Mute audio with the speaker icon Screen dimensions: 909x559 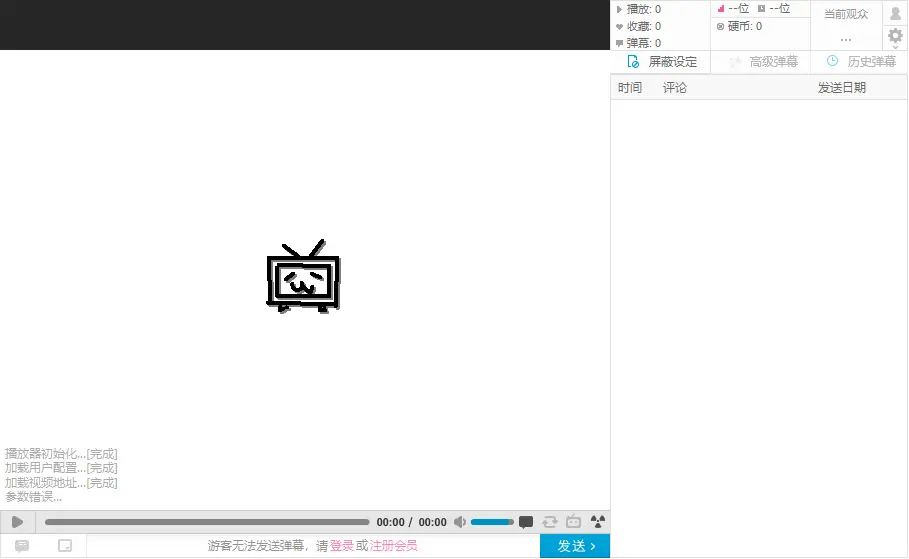click(459, 522)
